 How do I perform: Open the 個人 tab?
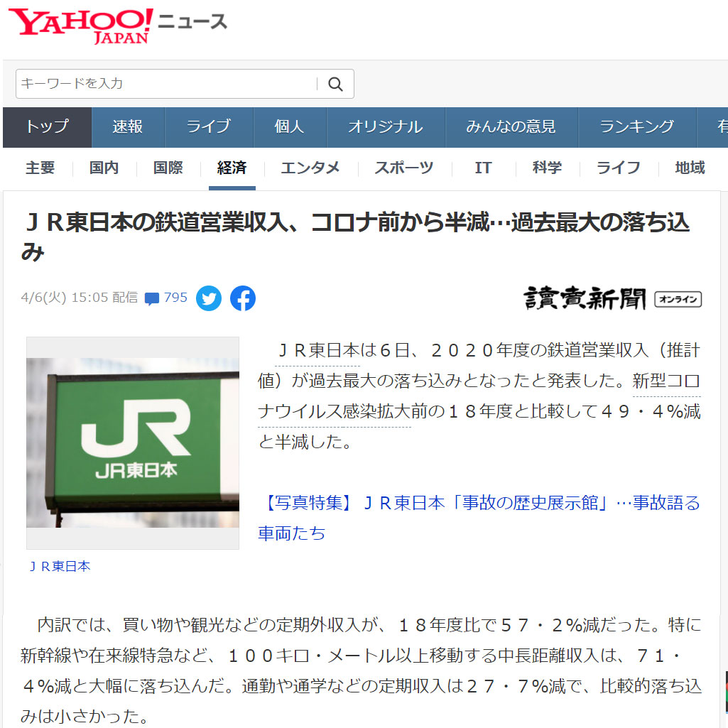coord(290,126)
